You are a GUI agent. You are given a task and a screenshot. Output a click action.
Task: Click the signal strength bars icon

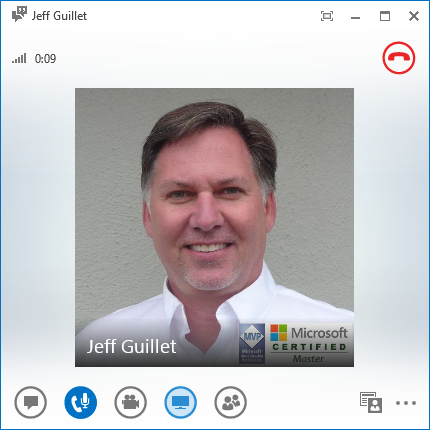[19, 58]
